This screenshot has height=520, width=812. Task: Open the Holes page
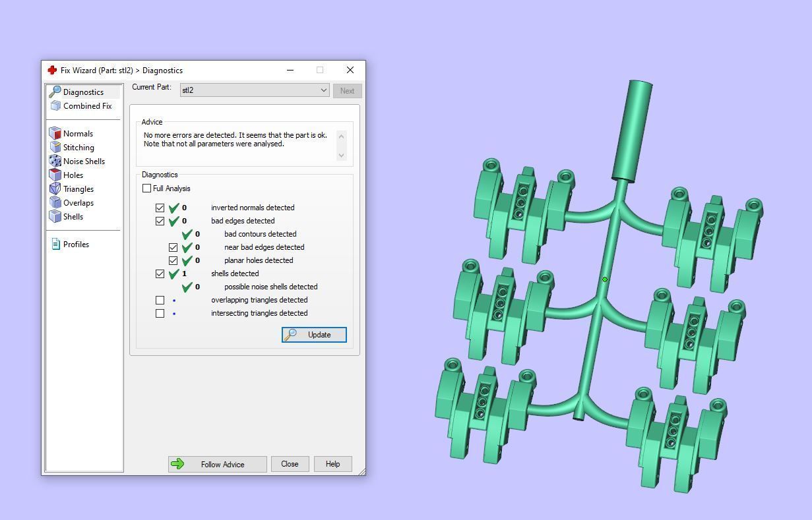73,175
